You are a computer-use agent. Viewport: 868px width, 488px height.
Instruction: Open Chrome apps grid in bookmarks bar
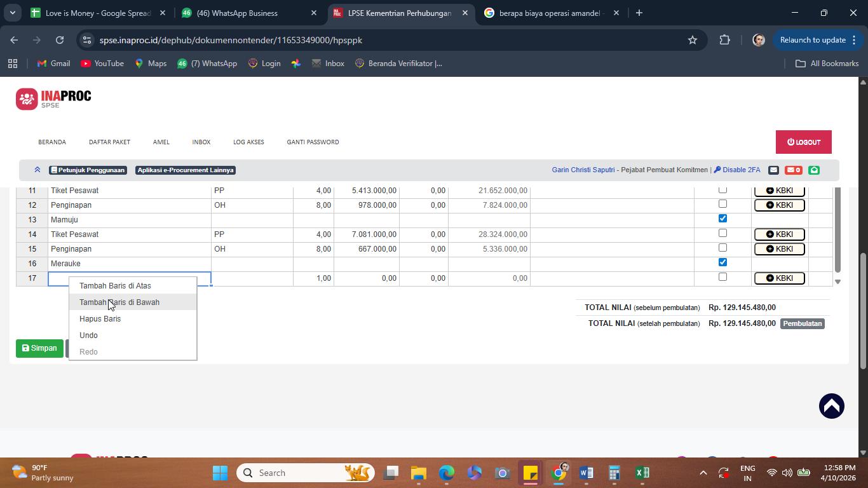click(x=12, y=64)
